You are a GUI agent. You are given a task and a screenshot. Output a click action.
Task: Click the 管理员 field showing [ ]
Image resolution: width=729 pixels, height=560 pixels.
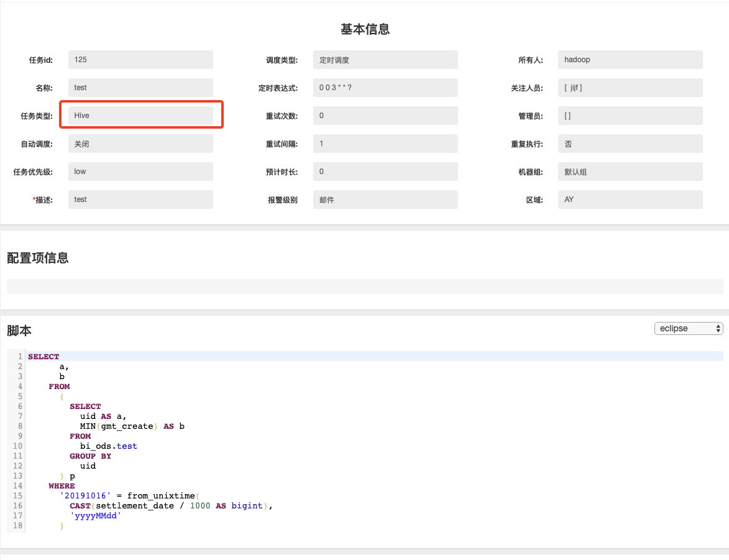(x=630, y=116)
